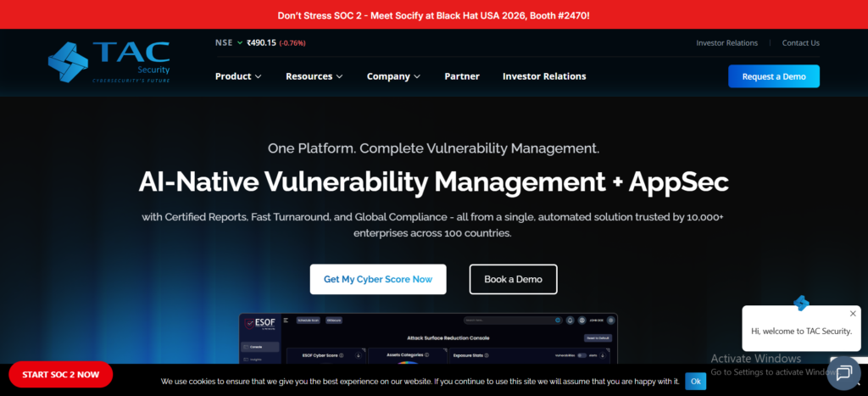This screenshot has height=396, width=868.
Task: Click the green arrow beside NSE
Action: 240,42
